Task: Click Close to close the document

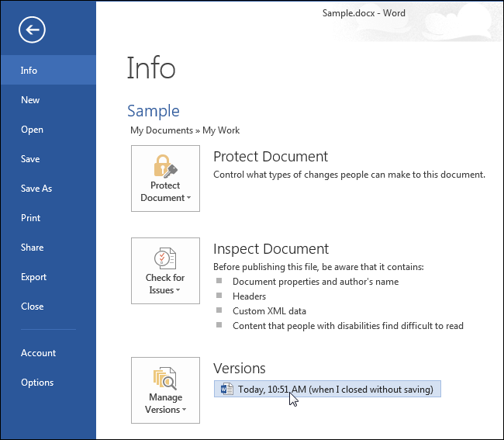Action: [32, 307]
